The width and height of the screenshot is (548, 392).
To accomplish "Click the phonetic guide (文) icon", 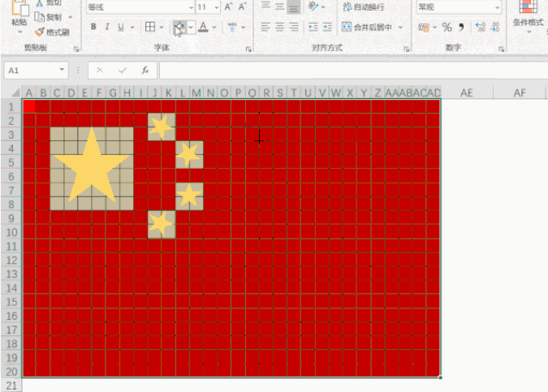I will (232, 27).
